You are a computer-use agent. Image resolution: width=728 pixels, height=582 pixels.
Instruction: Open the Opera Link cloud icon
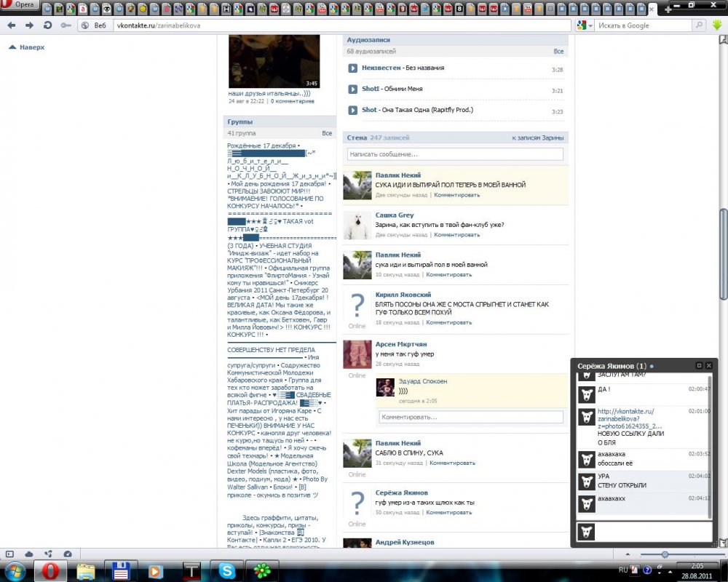29,554
